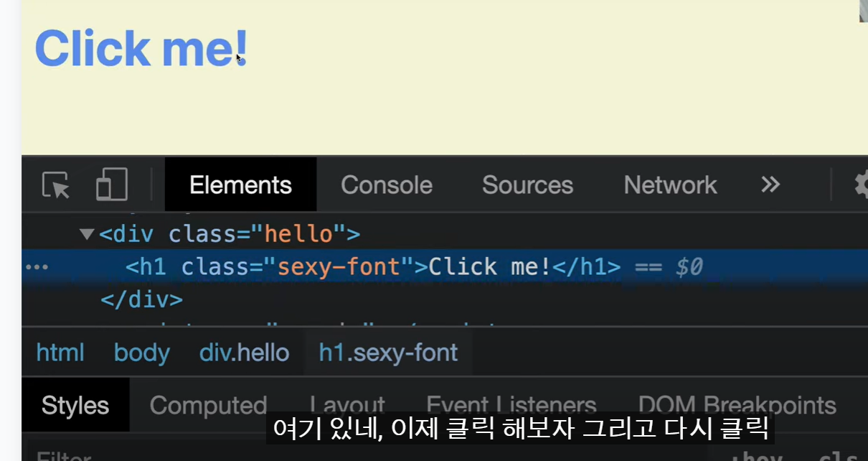Screen dimensions: 868x461
Task: Select the closing </div> tag row
Action: 142,299
